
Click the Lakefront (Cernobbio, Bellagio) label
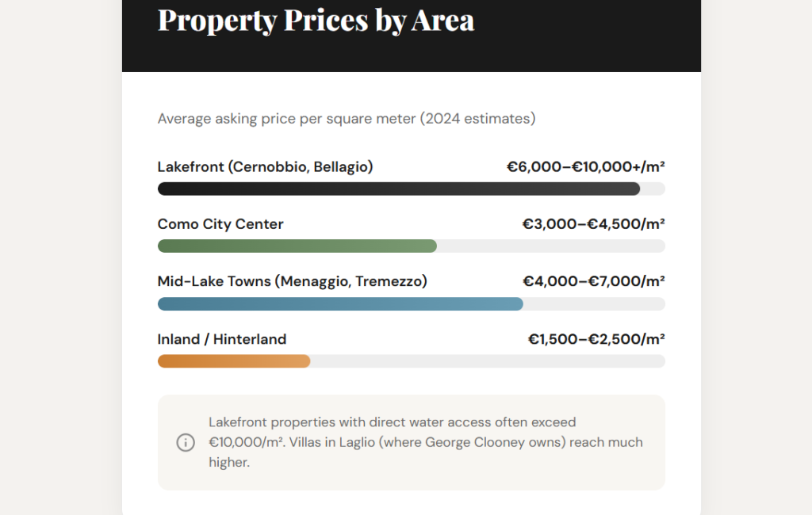265,167
